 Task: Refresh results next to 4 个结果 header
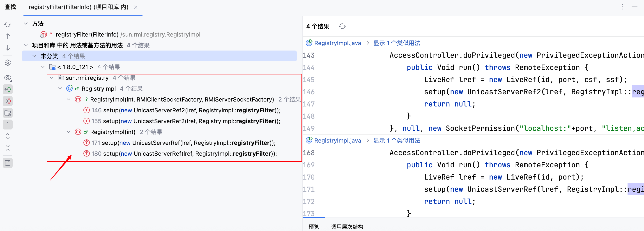[x=342, y=26]
